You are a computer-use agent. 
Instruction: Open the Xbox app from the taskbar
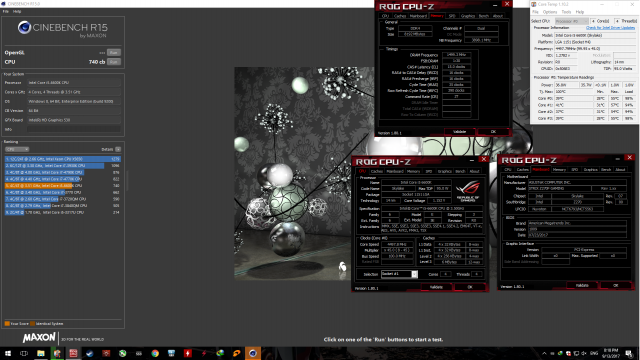point(122,353)
